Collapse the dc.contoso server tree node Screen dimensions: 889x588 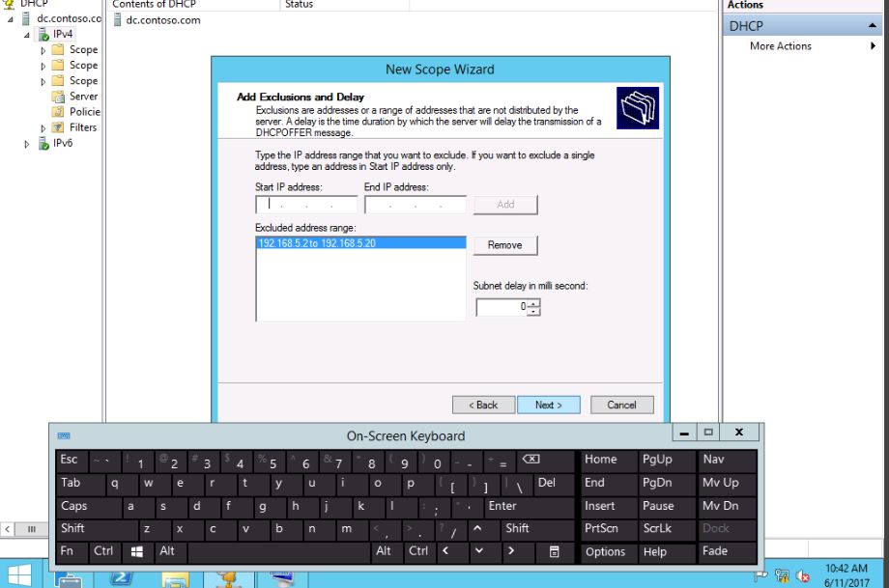click(x=11, y=19)
